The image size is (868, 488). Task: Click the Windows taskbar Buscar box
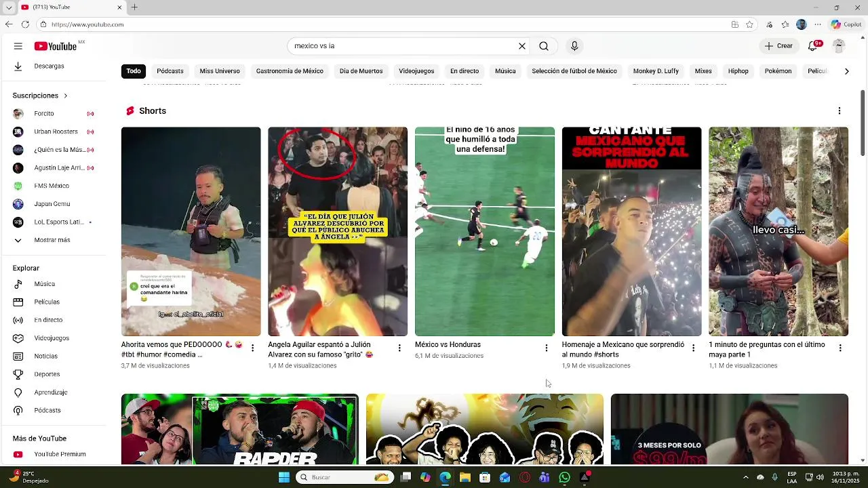(x=346, y=478)
